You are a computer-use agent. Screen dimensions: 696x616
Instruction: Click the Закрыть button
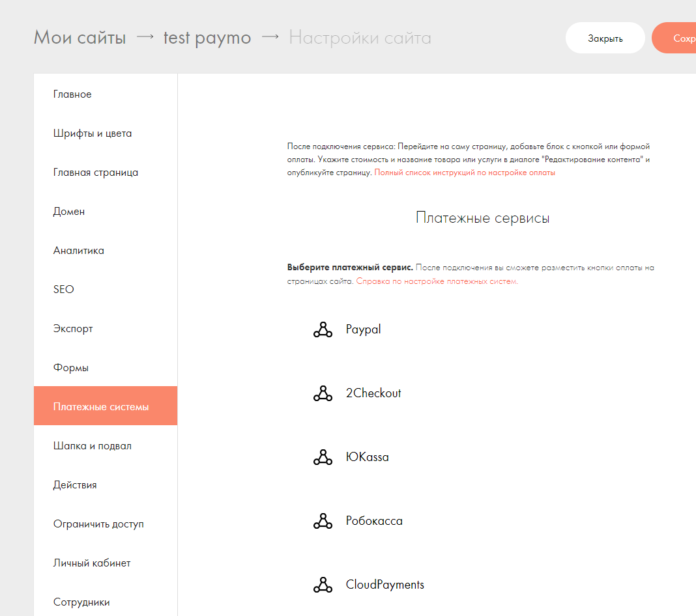coord(605,38)
